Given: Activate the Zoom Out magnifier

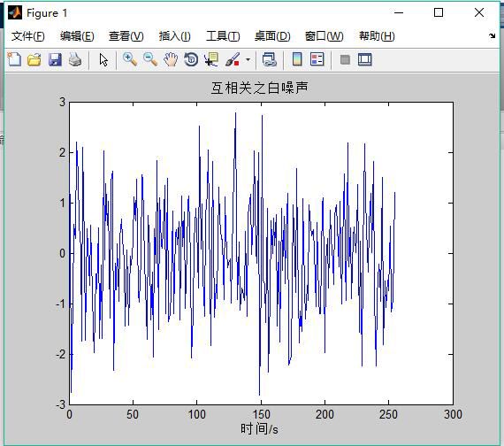Looking at the screenshot, I should (150, 60).
